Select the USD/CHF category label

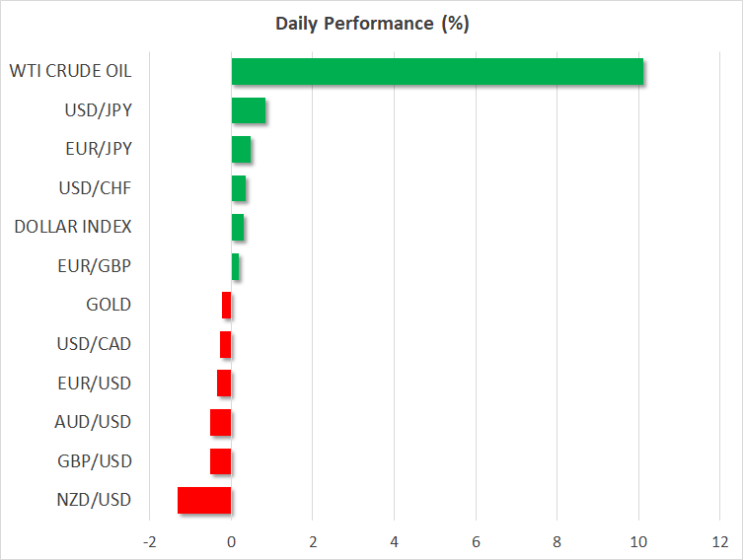pyautogui.click(x=95, y=187)
